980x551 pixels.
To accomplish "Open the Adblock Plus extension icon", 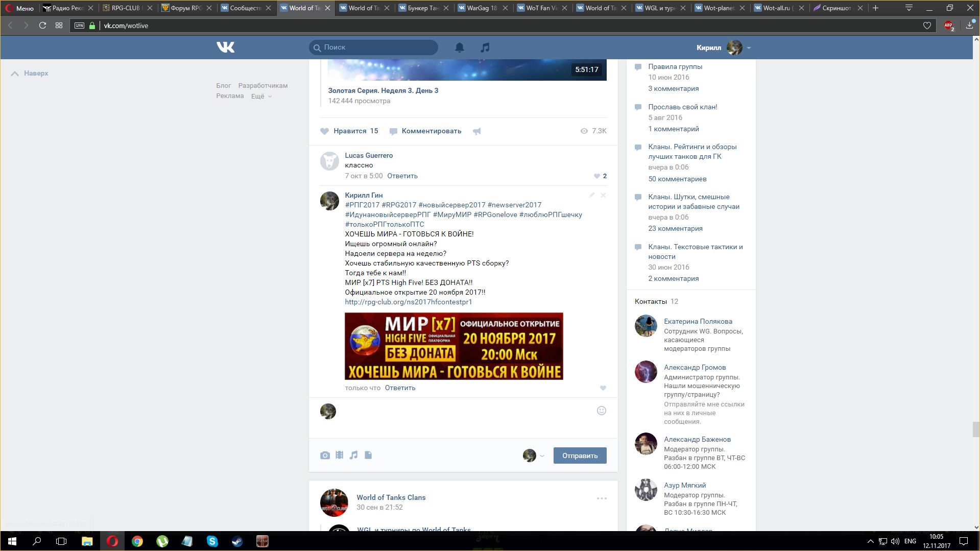I will coord(949,26).
